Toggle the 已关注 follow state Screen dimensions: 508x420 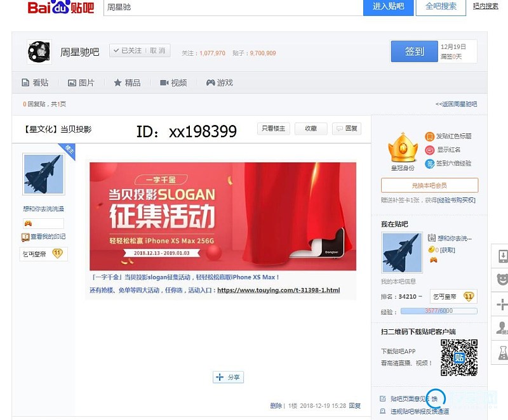[x=128, y=51]
